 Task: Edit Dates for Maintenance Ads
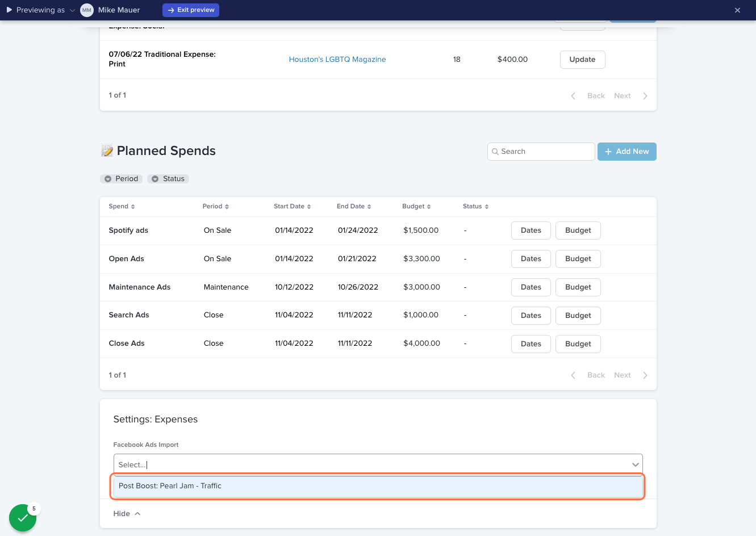(531, 287)
